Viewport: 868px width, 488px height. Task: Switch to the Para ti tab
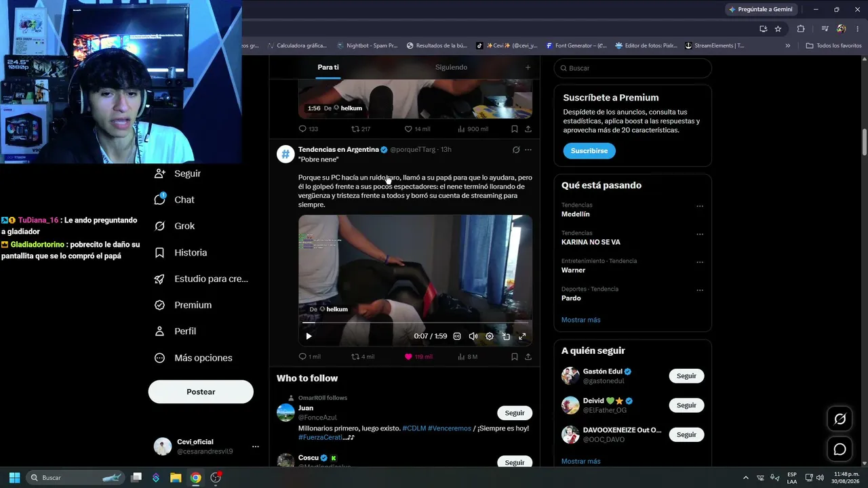click(328, 67)
